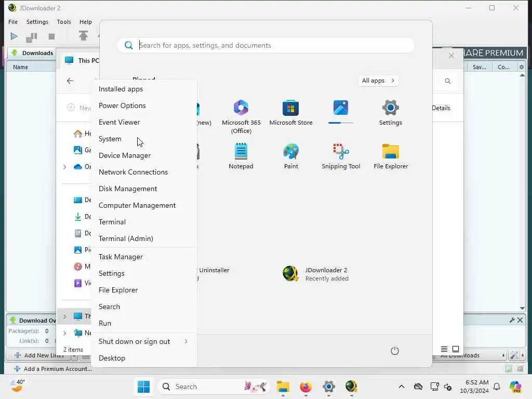
Task: Open File Explorer pinned app in Start
Action: pyautogui.click(x=391, y=156)
